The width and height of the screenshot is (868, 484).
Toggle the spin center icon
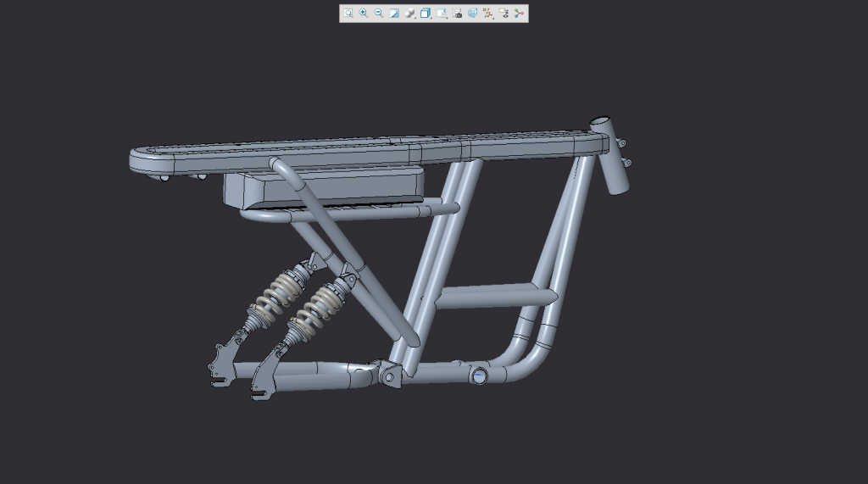point(520,13)
